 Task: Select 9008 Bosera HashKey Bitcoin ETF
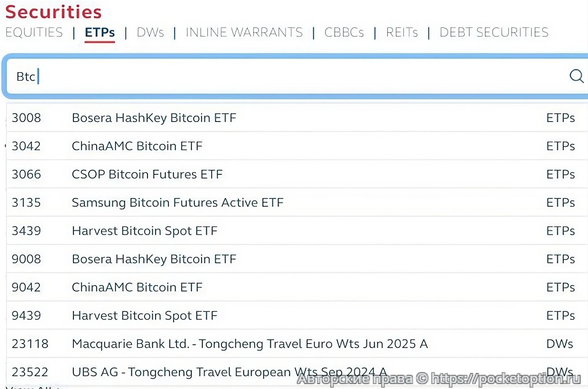(x=154, y=259)
